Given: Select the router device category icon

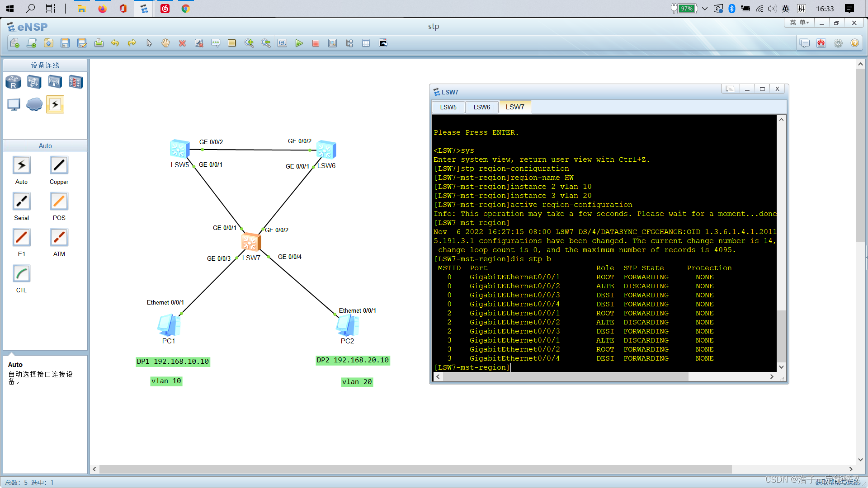Looking at the screenshot, I should [x=13, y=82].
